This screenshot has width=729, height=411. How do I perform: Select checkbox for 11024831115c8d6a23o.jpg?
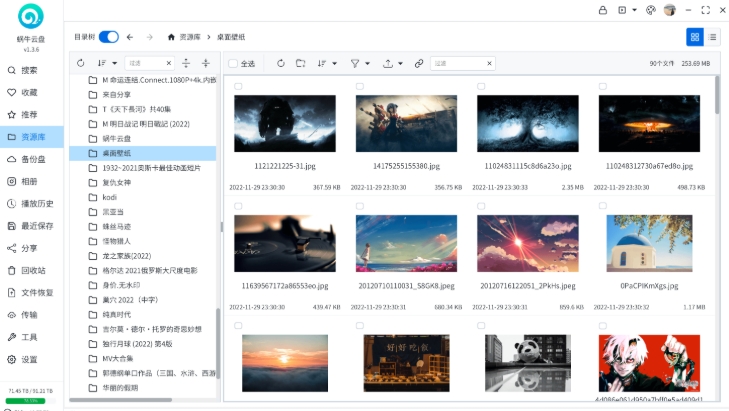(x=481, y=86)
